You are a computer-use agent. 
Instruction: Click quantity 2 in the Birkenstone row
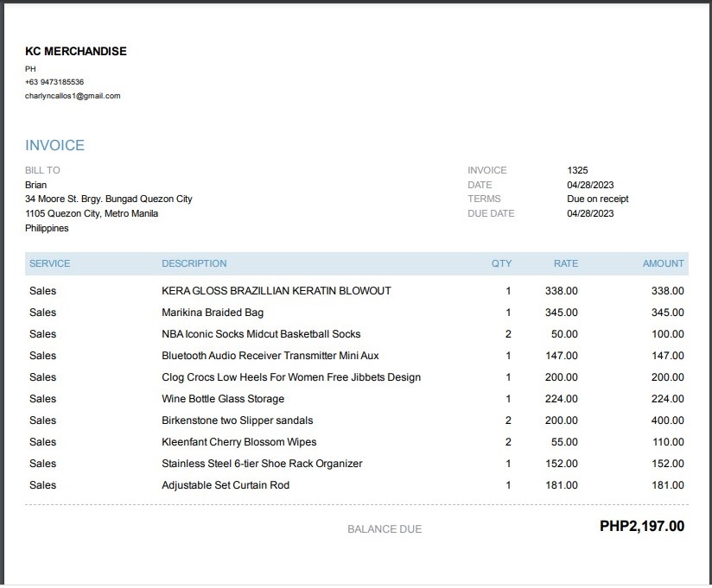pos(508,420)
